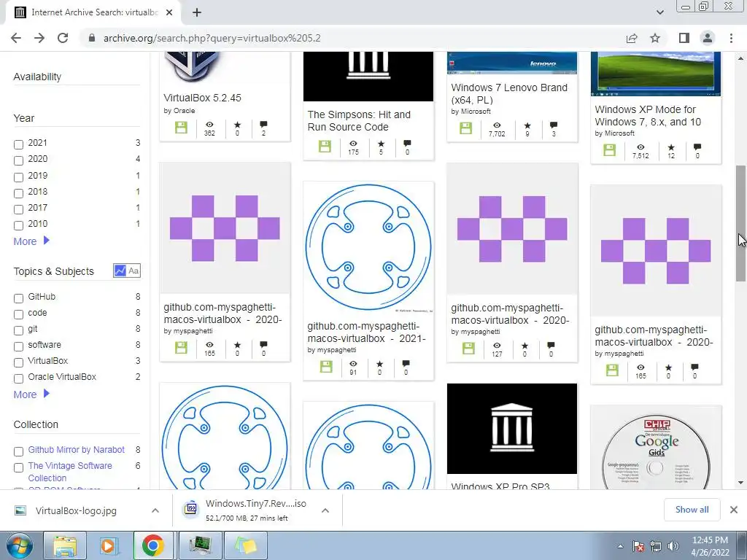This screenshot has height=560, width=747.
Task: Click reviews bubble on Windows XP Mode card
Action: (697, 147)
